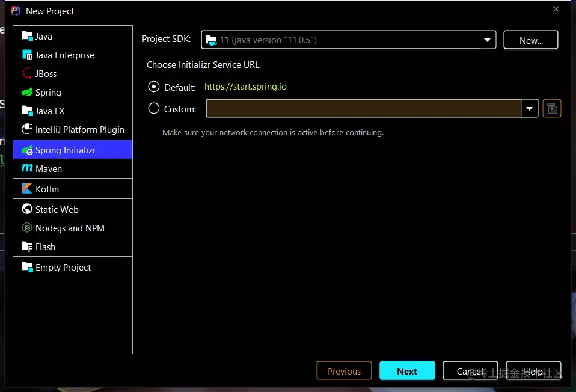576x392 pixels.
Task: Open the https://start.spring.io link
Action: tap(245, 87)
